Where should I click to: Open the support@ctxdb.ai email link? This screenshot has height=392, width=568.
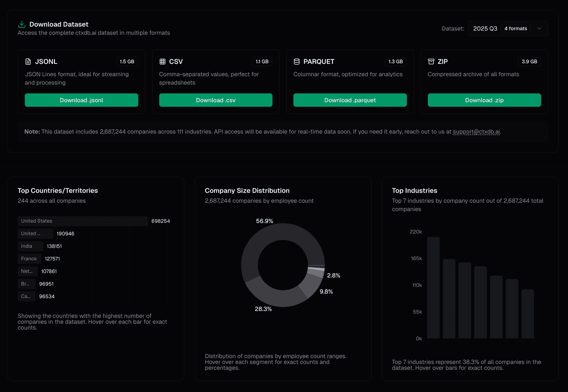(x=476, y=132)
